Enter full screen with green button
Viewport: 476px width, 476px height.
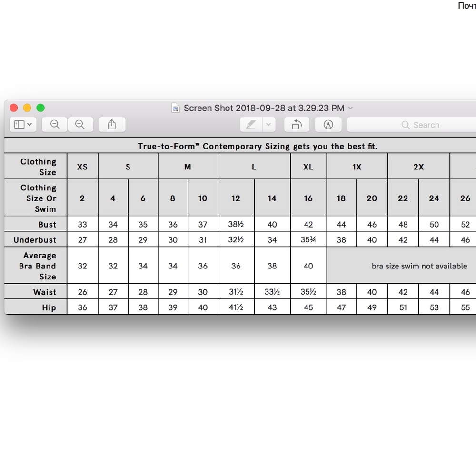click(x=40, y=108)
